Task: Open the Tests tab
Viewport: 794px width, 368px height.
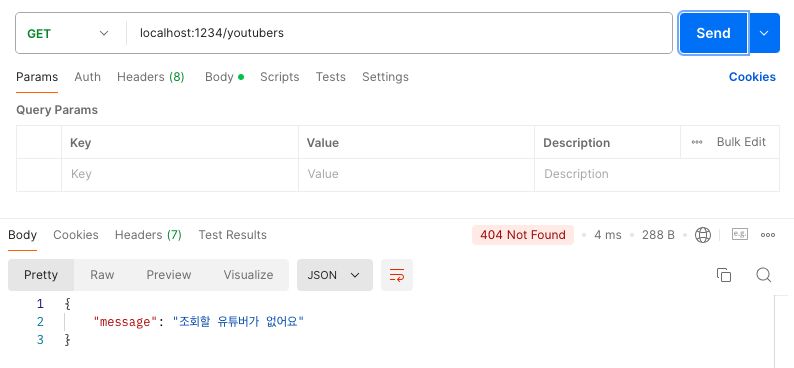Action: 331,77
